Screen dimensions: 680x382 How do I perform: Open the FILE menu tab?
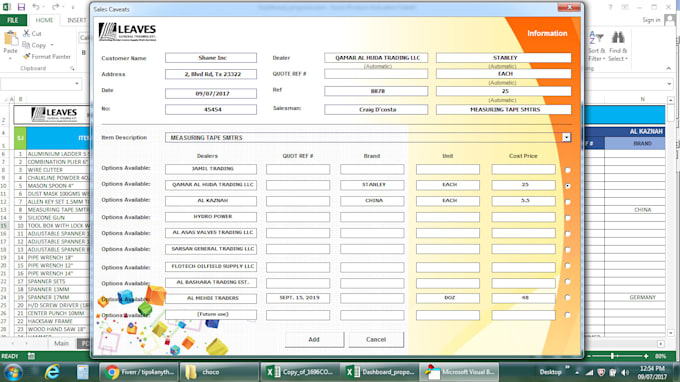point(13,20)
